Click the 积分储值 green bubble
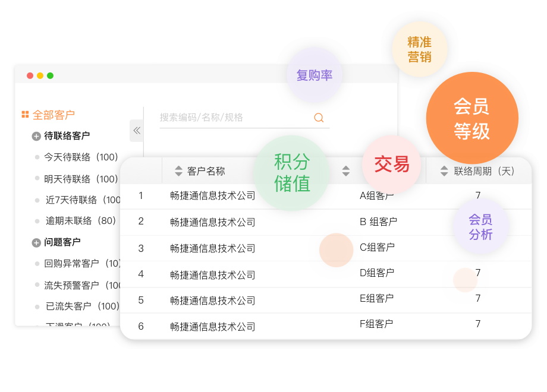The image size is (547, 392). click(x=291, y=172)
